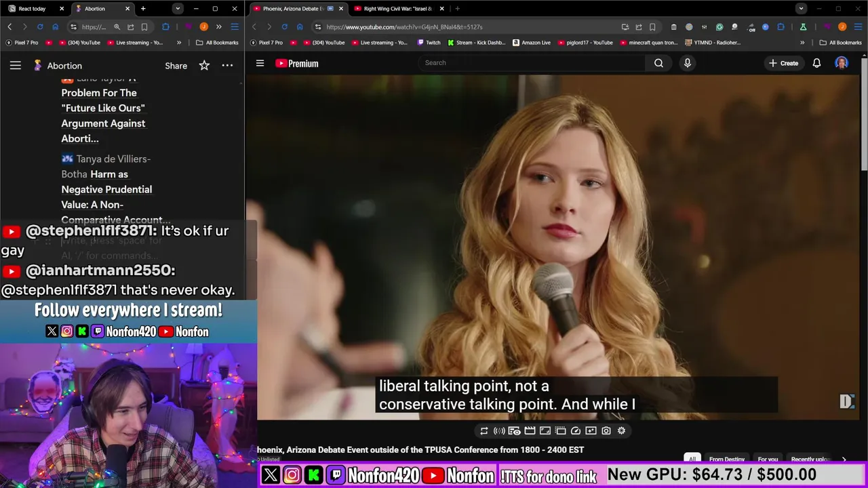
Task: Click the video player showing the woman
Action: point(553,247)
